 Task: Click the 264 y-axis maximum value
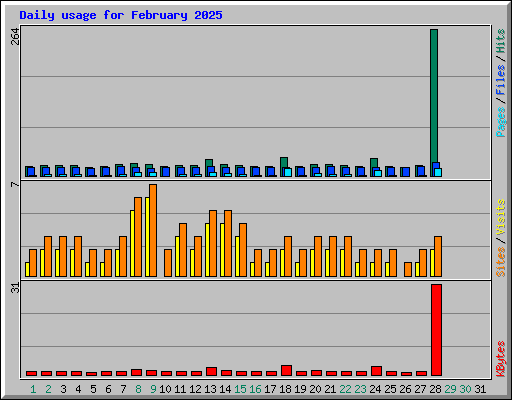(x=15, y=37)
